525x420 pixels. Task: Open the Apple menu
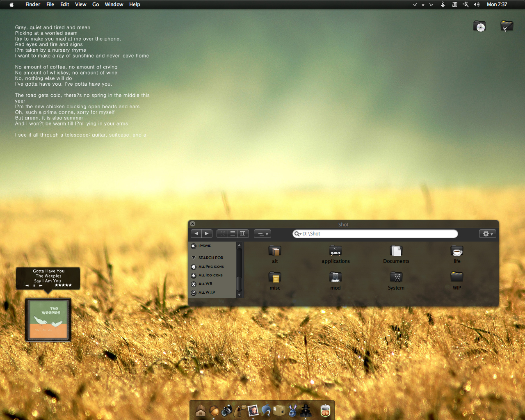pyautogui.click(x=11, y=5)
